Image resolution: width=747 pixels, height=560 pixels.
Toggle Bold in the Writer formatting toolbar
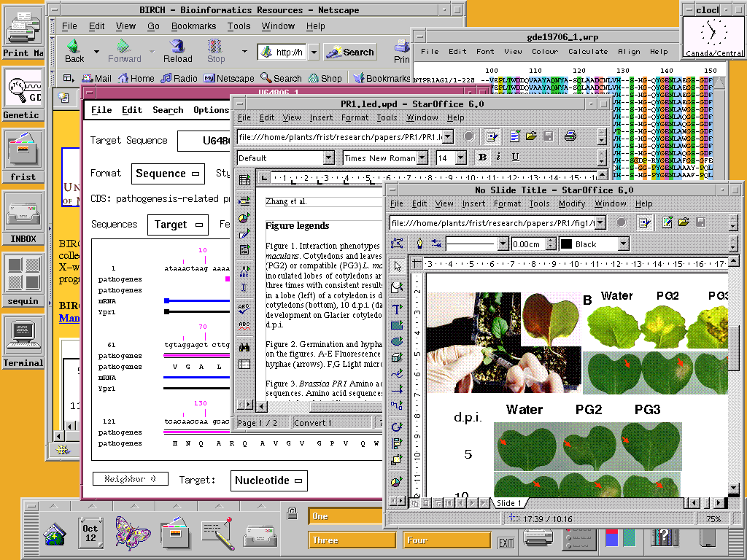tap(482, 157)
